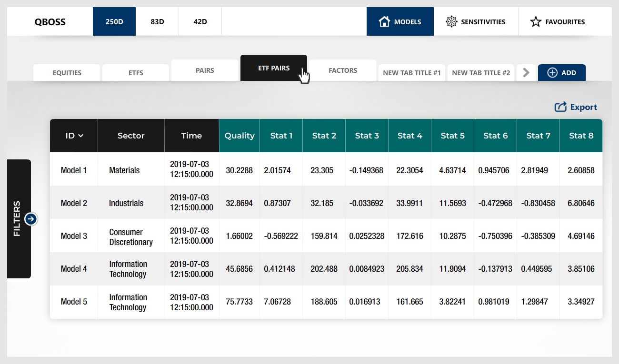Switch to 83D time period
The width and height of the screenshot is (619, 364).
click(157, 21)
